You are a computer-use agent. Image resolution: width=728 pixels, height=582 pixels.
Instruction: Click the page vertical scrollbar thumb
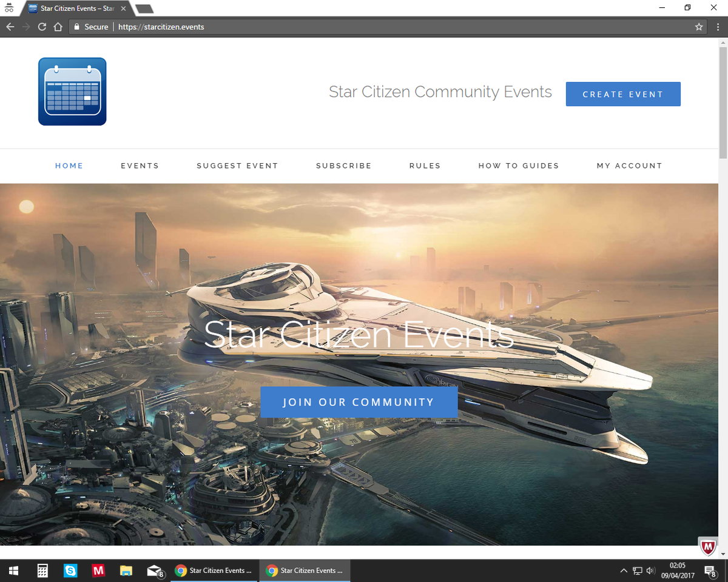point(723,103)
